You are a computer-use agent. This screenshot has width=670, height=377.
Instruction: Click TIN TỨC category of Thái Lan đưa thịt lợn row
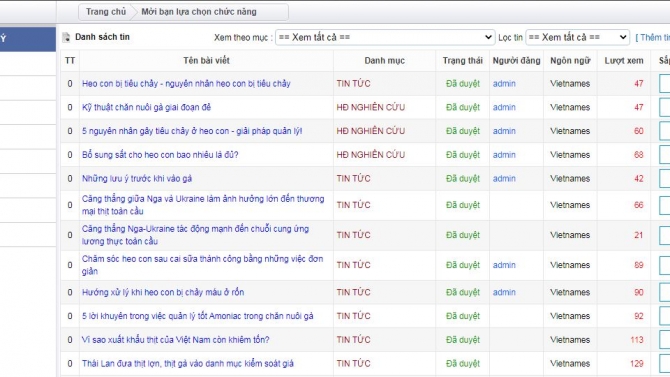[353, 363]
